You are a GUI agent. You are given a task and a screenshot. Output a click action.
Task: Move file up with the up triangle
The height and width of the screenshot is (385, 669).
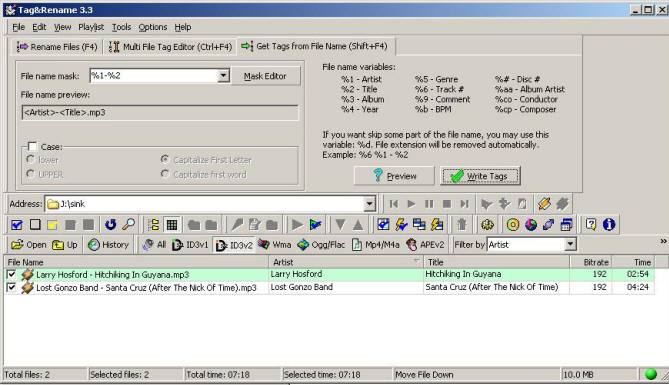(358, 225)
